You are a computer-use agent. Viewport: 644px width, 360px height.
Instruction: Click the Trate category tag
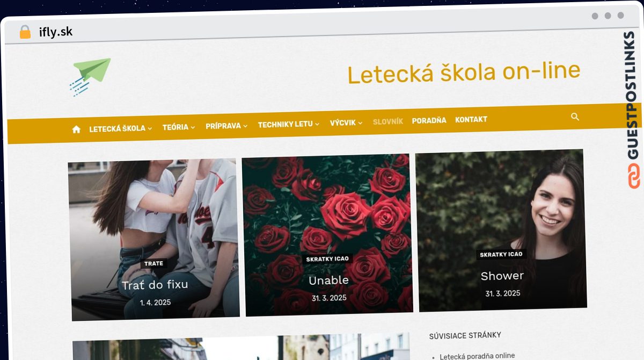point(154,263)
